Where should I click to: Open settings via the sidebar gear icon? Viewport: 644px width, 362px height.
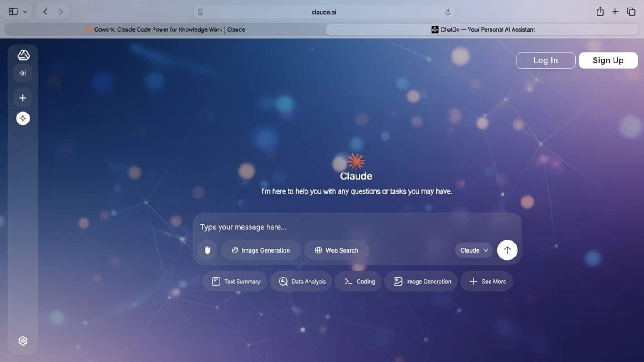[x=23, y=341]
